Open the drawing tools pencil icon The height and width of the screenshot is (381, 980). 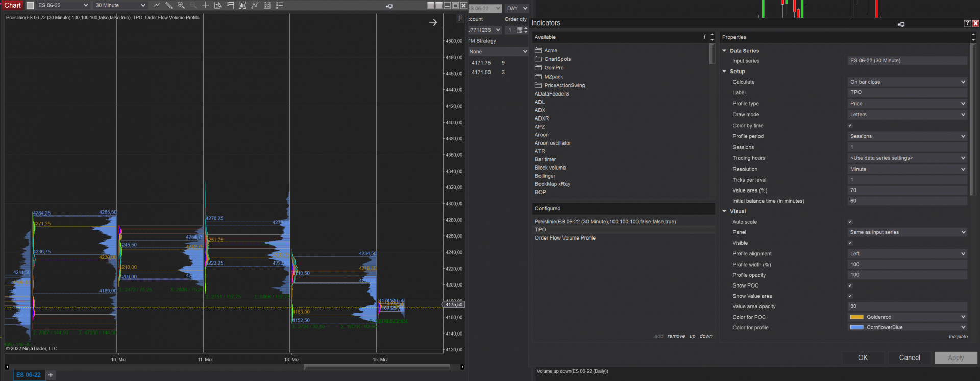click(x=168, y=5)
